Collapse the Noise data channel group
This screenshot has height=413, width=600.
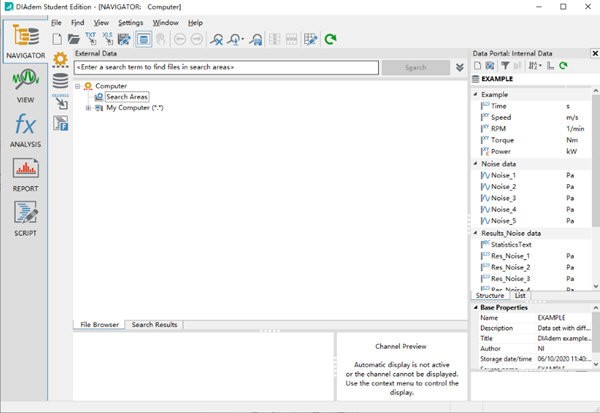pyautogui.click(x=476, y=163)
